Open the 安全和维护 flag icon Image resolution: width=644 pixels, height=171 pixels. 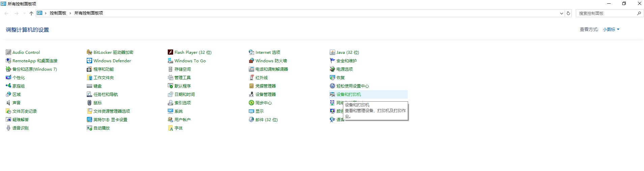tap(332, 61)
